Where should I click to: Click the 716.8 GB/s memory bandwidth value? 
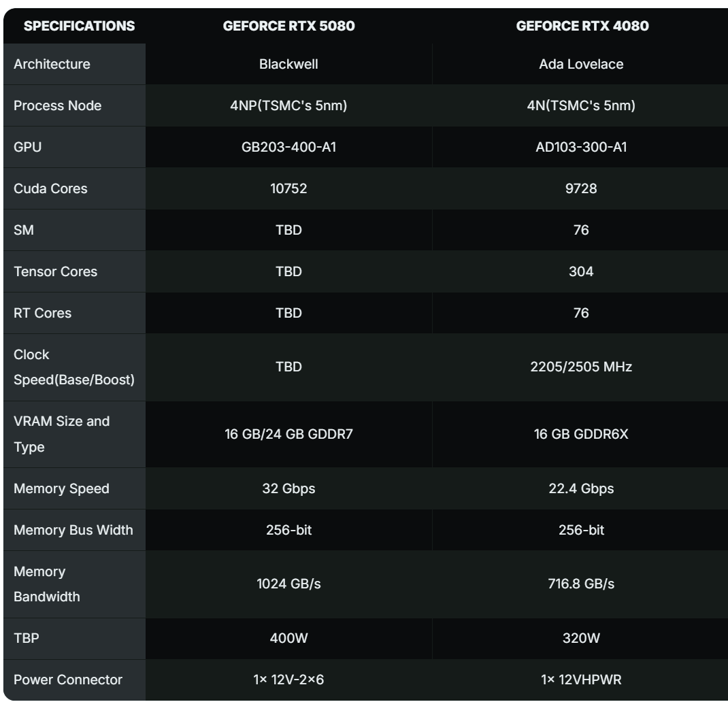click(580, 584)
